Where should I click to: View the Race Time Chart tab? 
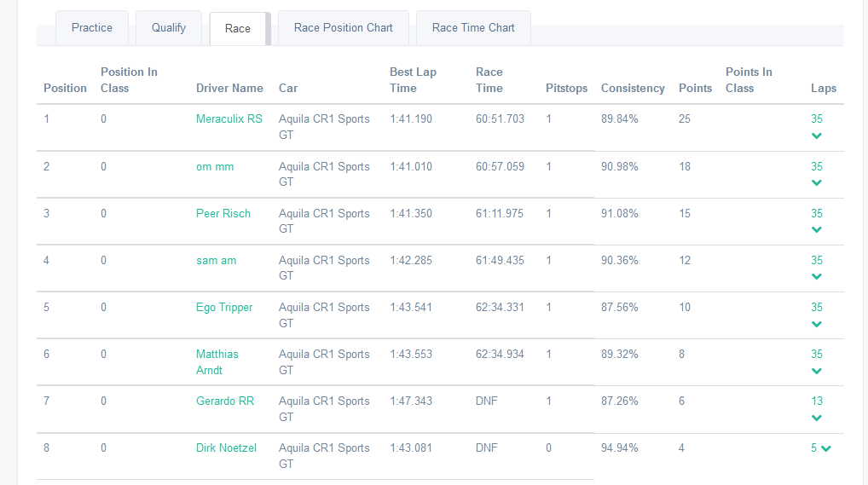click(x=473, y=28)
